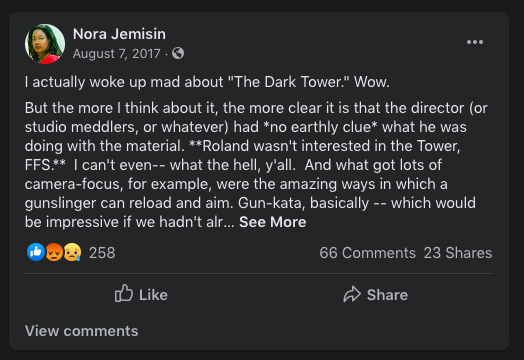Click the globe public audience icon

pos(178,53)
